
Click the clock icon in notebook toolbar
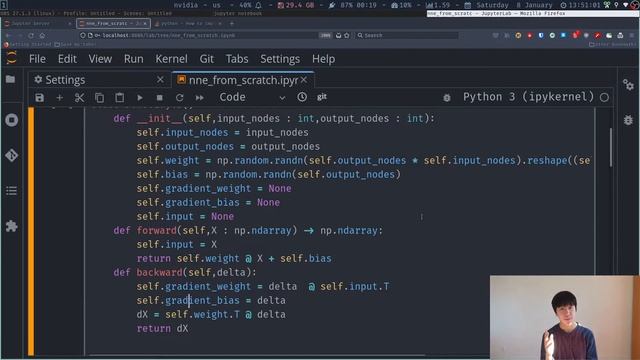click(302, 97)
